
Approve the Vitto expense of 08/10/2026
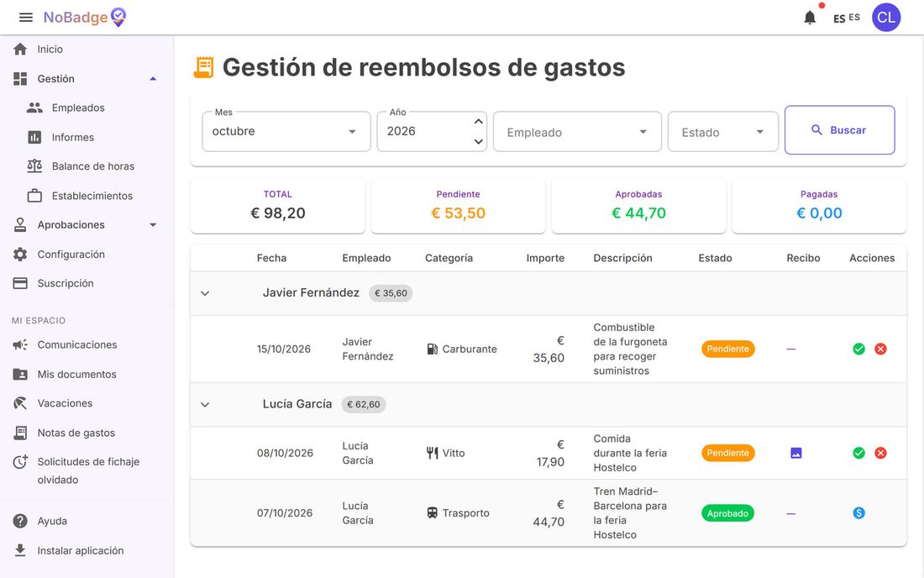pyautogui.click(x=859, y=453)
